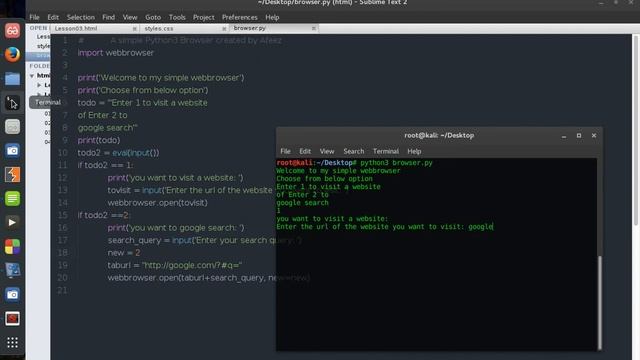
Task: Select the 'style' open file sidebar entry
Action: tap(43, 46)
